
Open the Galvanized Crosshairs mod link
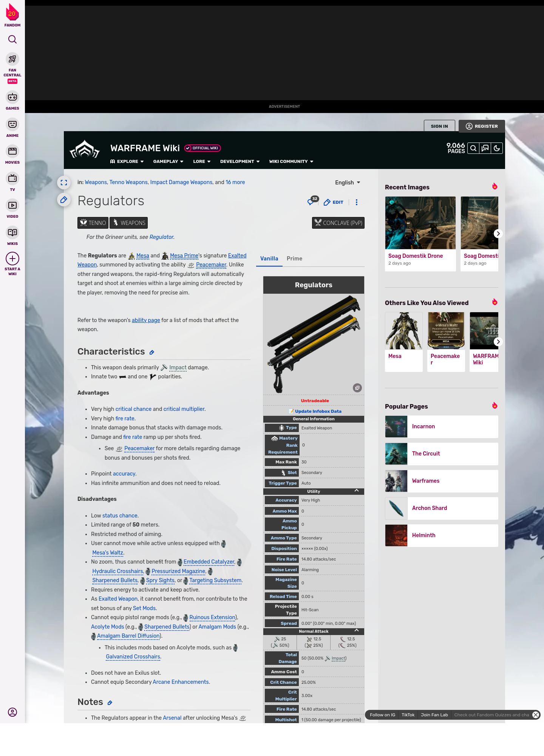point(133,657)
